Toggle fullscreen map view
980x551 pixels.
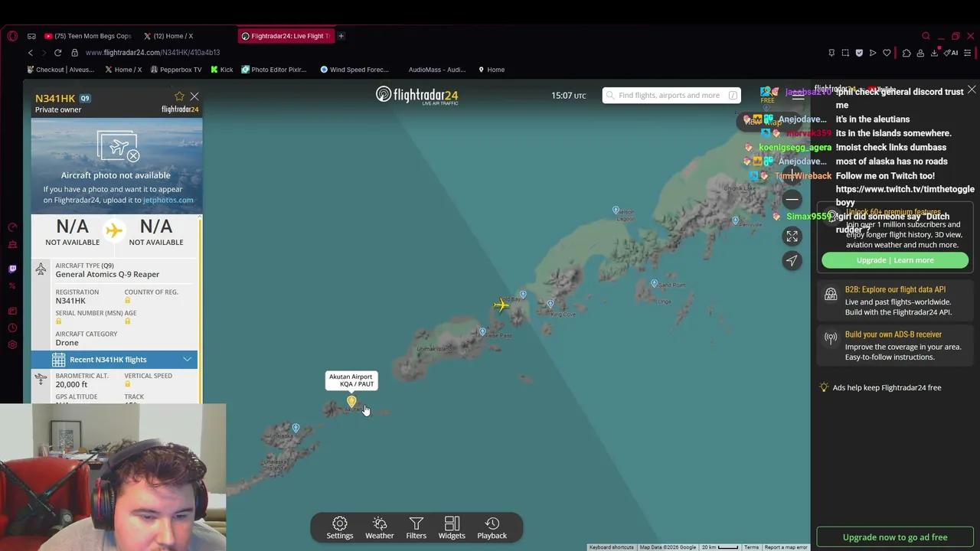[792, 236]
